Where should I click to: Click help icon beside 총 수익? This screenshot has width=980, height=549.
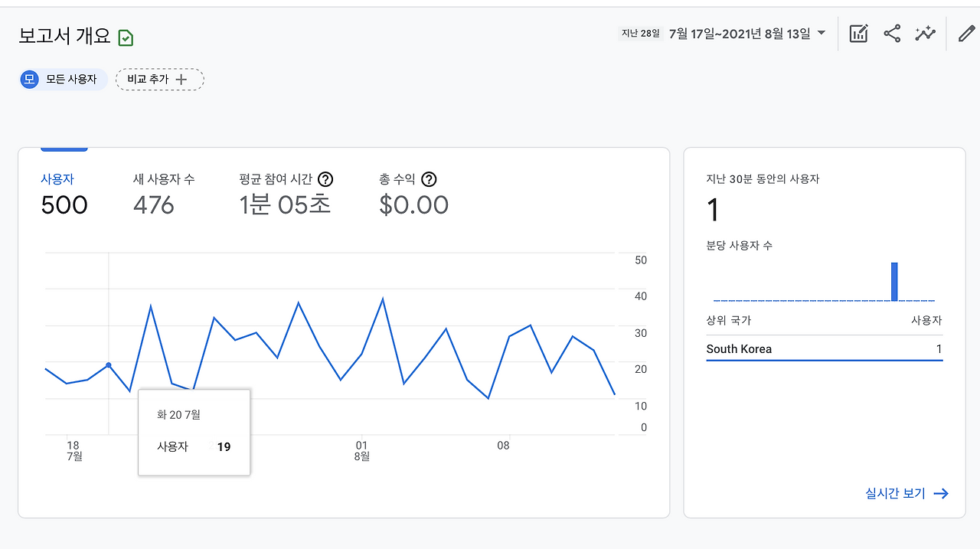pos(429,179)
